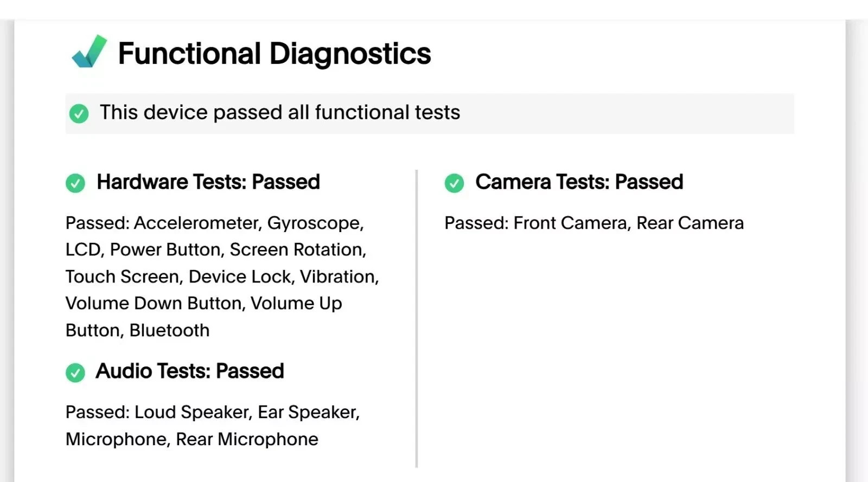Open the Camera Tests: Passed heading
The height and width of the screenshot is (482, 868).
point(579,182)
